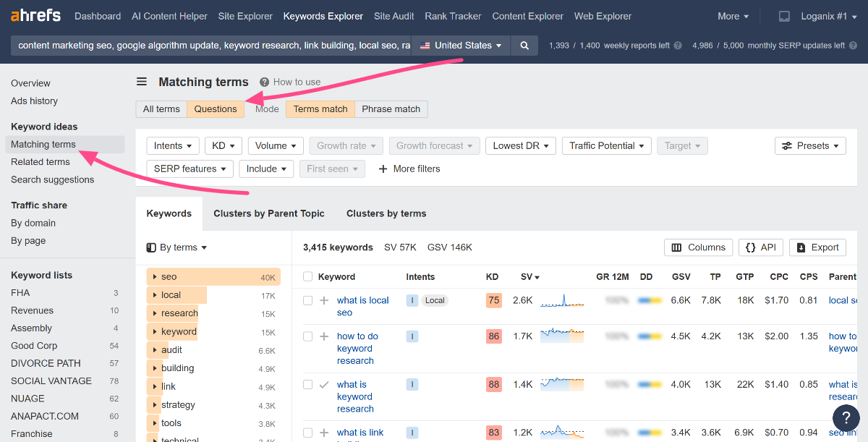This screenshot has height=442, width=868.
Task: Open the DIVORCE PATH keyword list
Action: [46, 363]
